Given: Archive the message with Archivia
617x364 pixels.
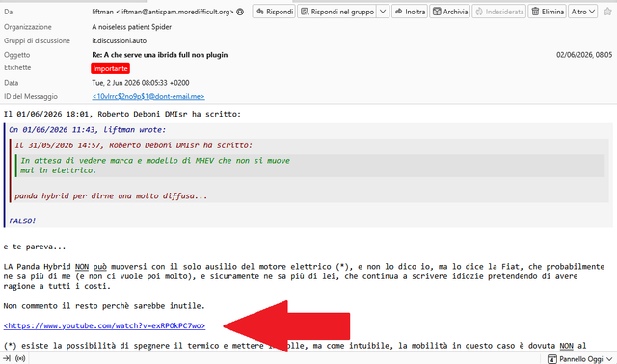Looking at the screenshot, I should [450, 12].
